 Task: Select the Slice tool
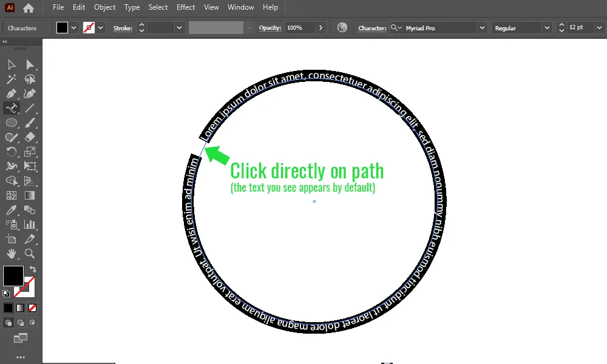(x=30, y=239)
